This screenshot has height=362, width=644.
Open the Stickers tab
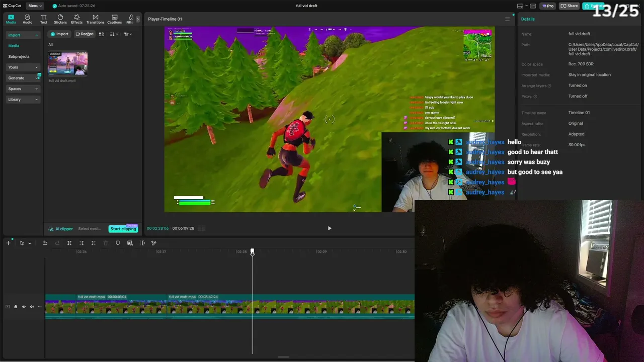tap(60, 19)
